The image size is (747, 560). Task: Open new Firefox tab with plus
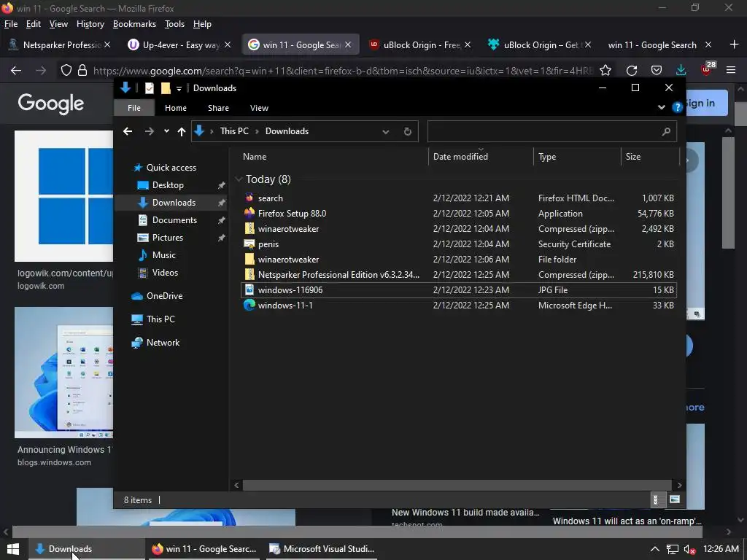[734, 44]
